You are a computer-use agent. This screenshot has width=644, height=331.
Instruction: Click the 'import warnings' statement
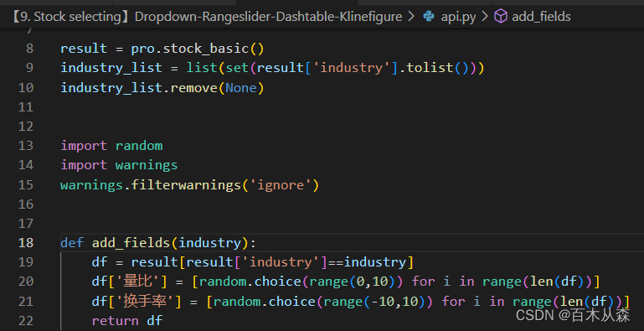pos(119,165)
